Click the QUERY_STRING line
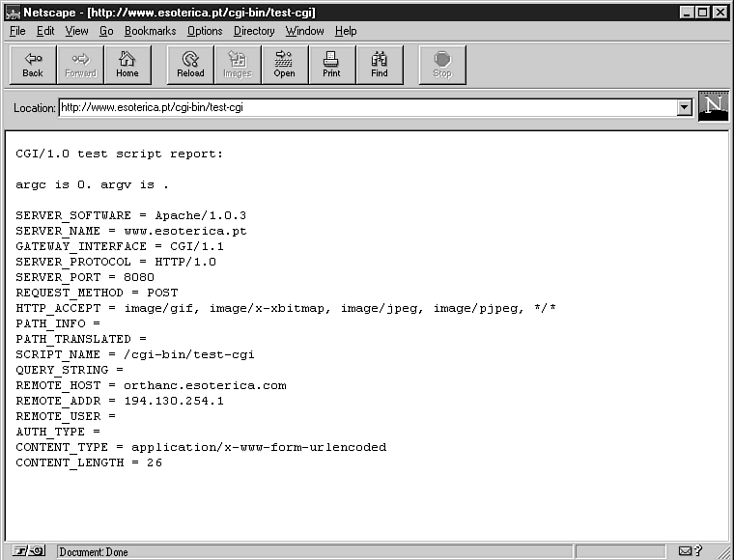Screen dimensions: 734x560 [70, 370]
